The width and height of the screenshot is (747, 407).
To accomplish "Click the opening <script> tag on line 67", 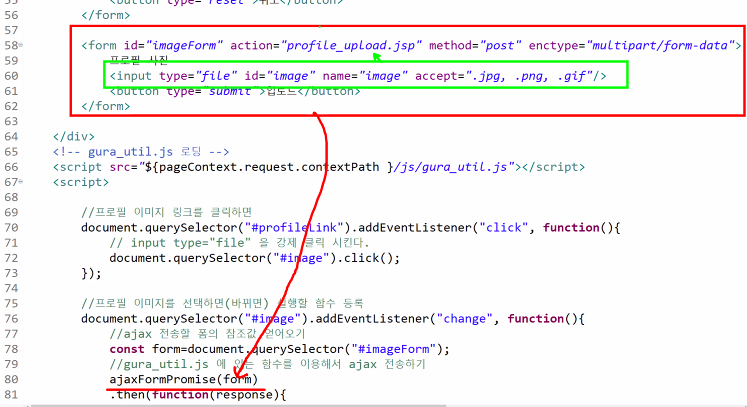I will 81,182.
